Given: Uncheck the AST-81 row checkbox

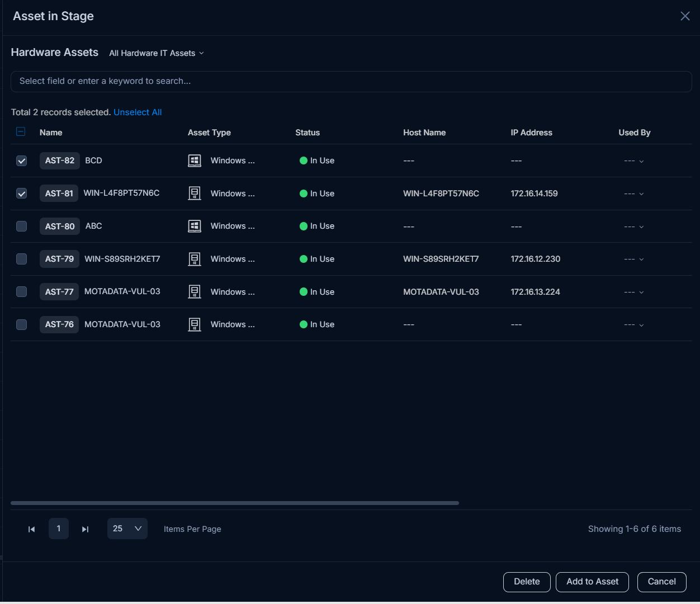Looking at the screenshot, I should coord(21,194).
